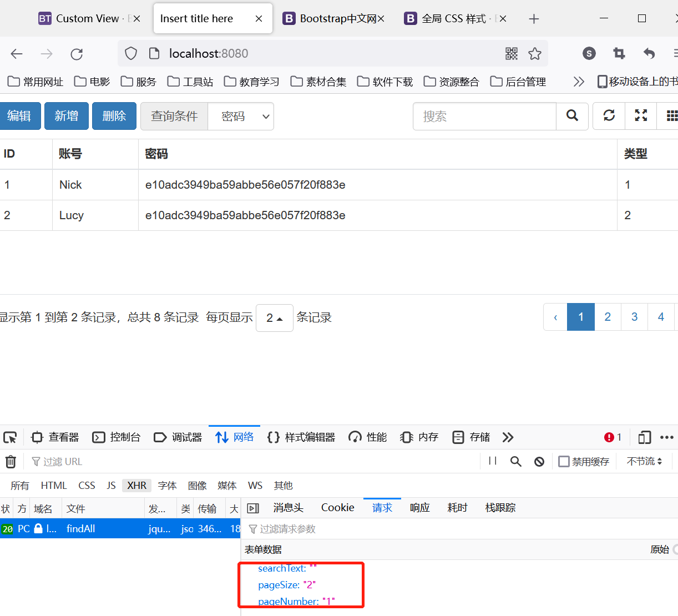Screen dimensions: 678x616
Task: Click the 新增 add button
Action: (x=67, y=116)
